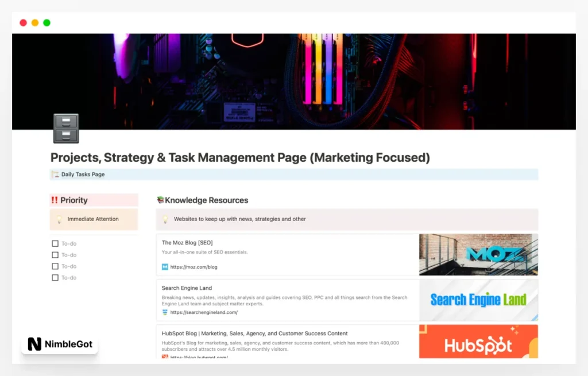Open the https://moz.com/blog link
This screenshot has height=376, width=588.
(195, 267)
